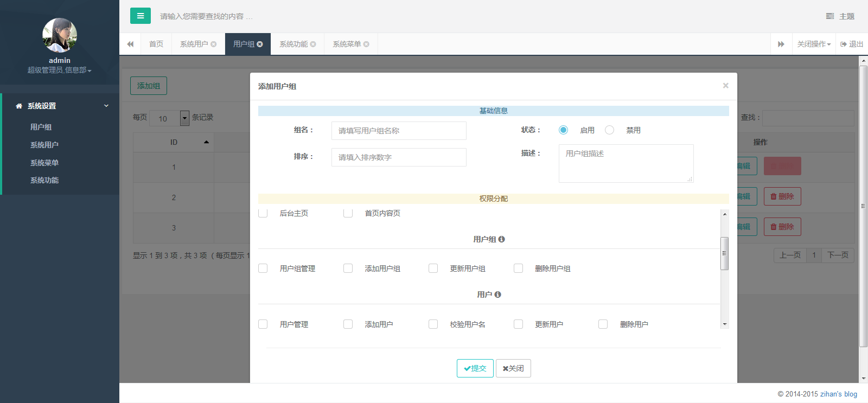Viewport: 868px width, 403px height.
Task: Open the zihan's blog footer link
Action: (x=839, y=394)
